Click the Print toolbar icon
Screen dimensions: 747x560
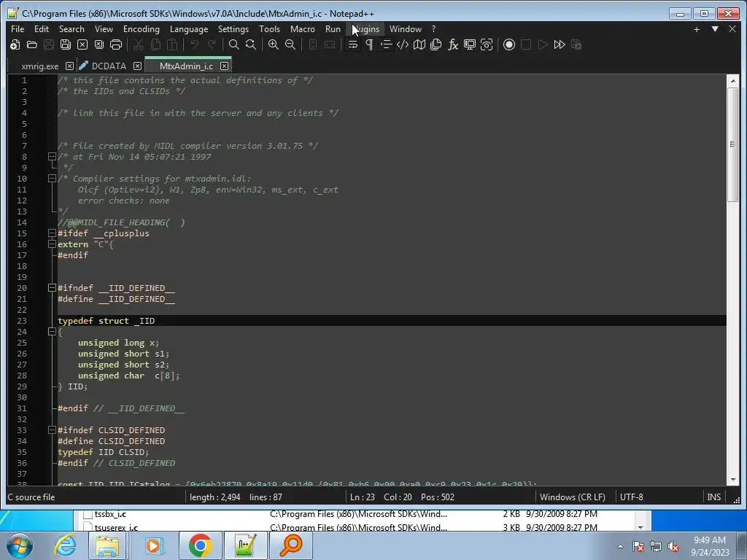coord(116,44)
